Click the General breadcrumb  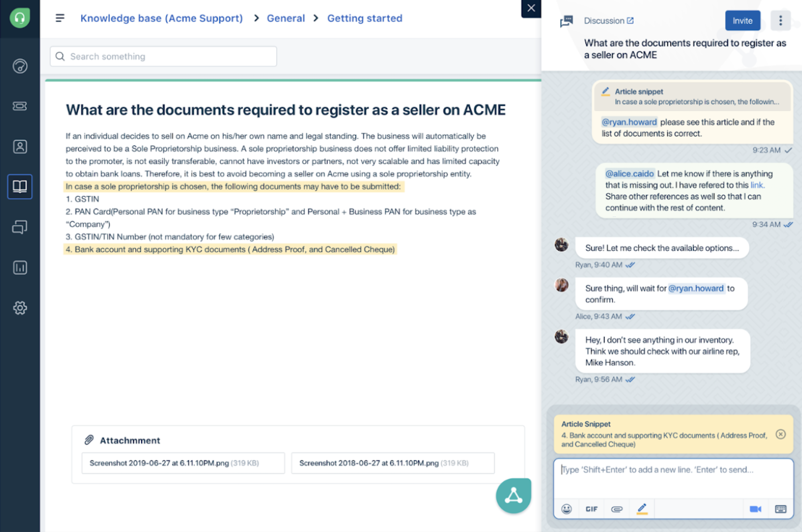[x=286, y=18]
